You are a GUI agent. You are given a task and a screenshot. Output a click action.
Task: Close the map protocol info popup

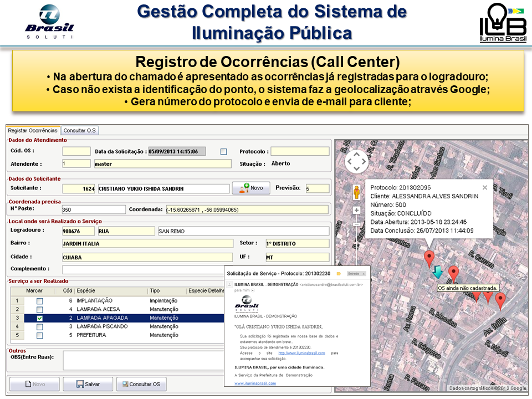click(x=485, y=187)
